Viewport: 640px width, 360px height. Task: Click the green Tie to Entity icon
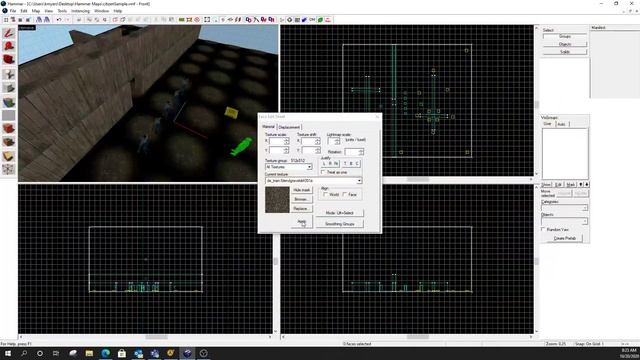182,20
